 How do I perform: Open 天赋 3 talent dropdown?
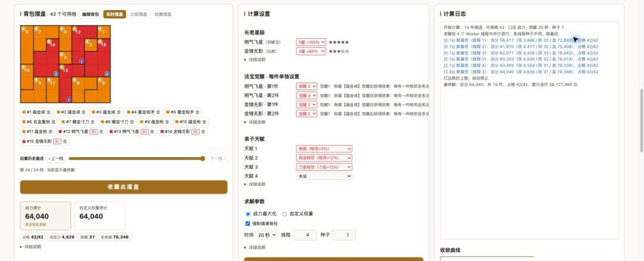(324, 167)
